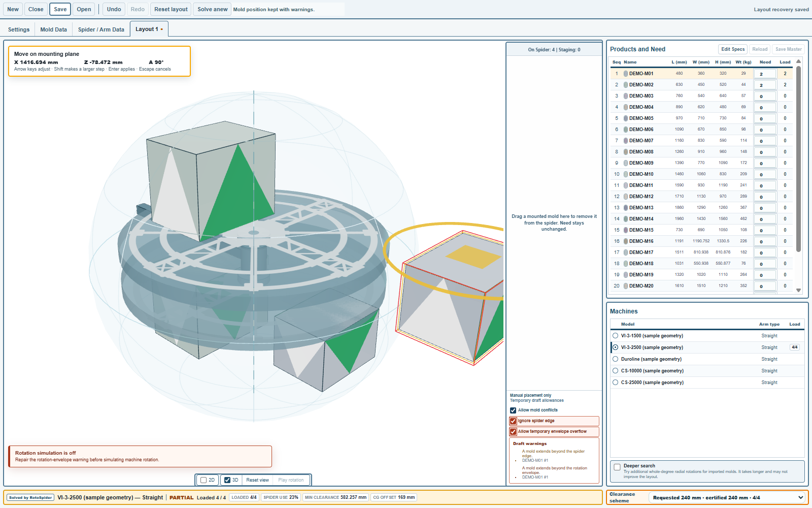
Task: Uncheck Allow mold conflicts
Action: pos(513,410)
